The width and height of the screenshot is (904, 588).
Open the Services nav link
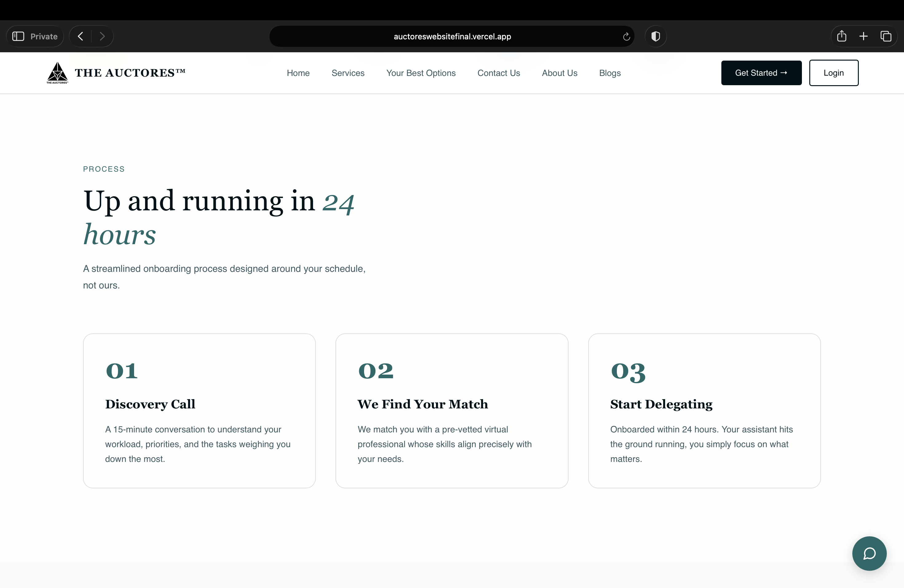(348, 73)
